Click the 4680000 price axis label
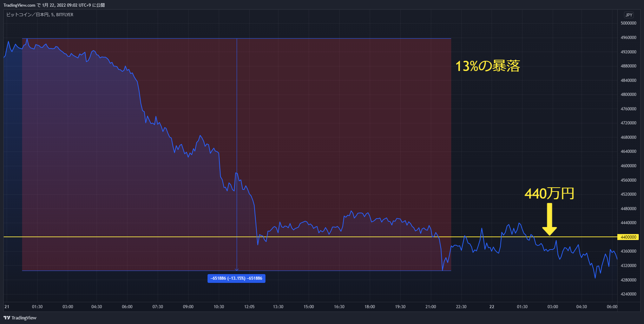This screenshot has width=644, height=324. click(629, 137)
